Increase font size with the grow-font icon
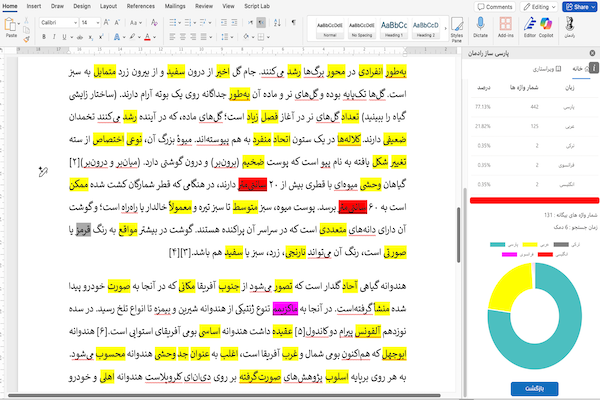 (107, 23)
